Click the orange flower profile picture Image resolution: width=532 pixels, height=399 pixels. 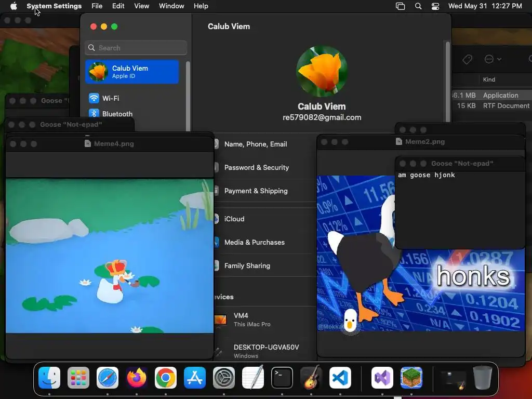click(x=322, y=71)
